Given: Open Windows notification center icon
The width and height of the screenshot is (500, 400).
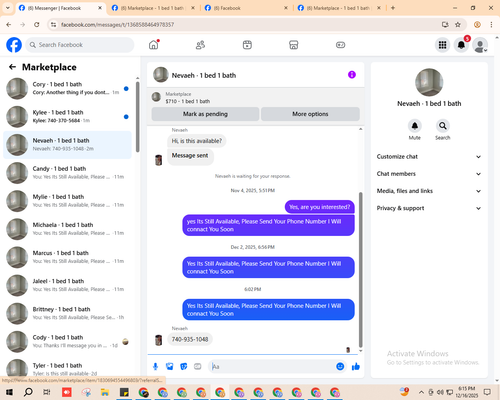Looking at the screenshot, I should pyautogui.click(x=487, y=392).
